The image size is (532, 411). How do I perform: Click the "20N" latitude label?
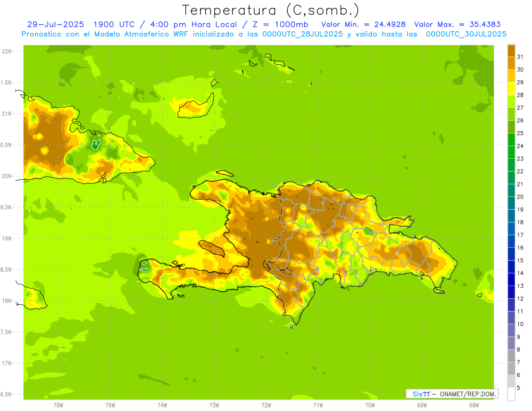click(x=7, y=176)
